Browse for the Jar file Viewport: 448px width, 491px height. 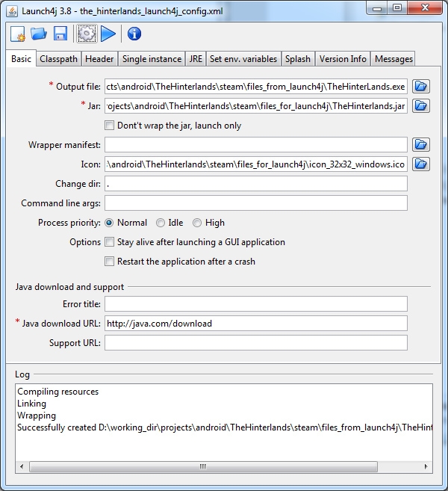[421, 106]
